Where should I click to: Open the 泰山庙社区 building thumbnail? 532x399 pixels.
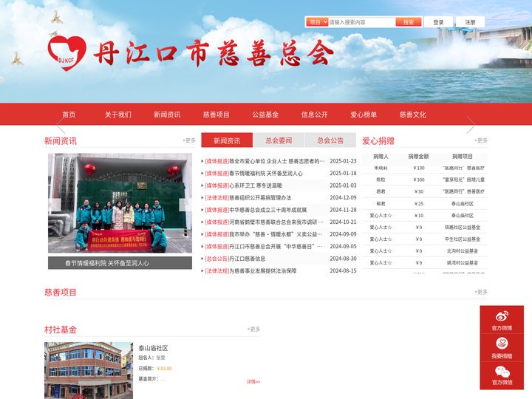click(89, 370)
